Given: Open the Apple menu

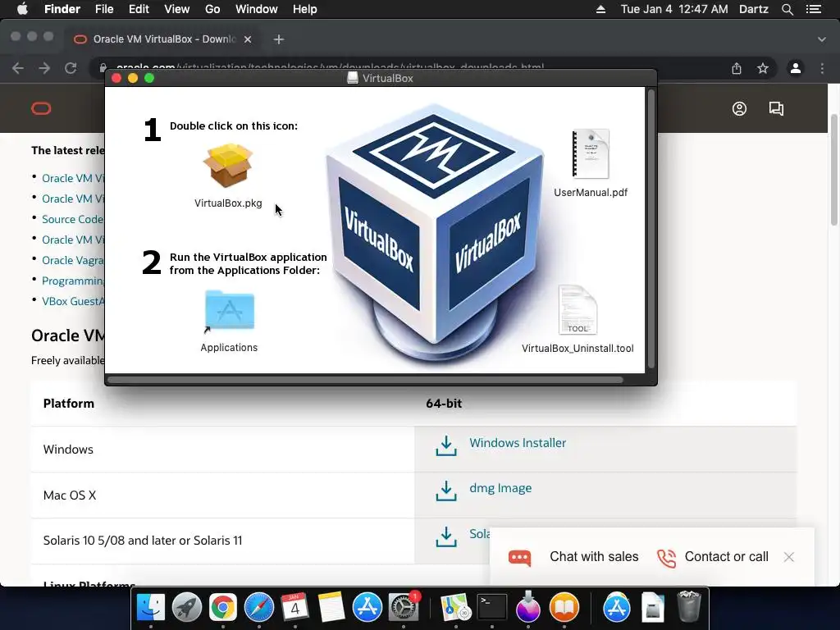Looking at the screenshot, I should [22, 9].
